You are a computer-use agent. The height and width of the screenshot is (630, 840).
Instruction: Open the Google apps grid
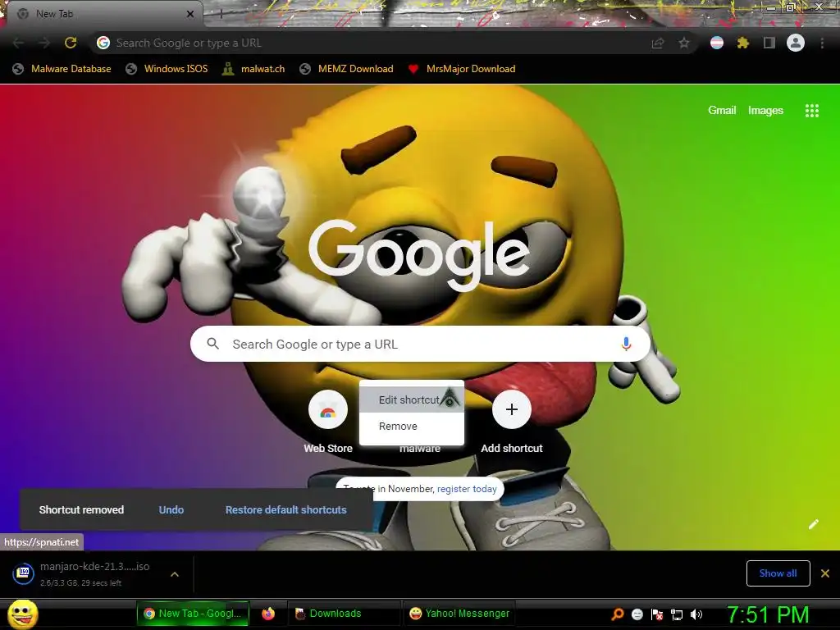812,111
